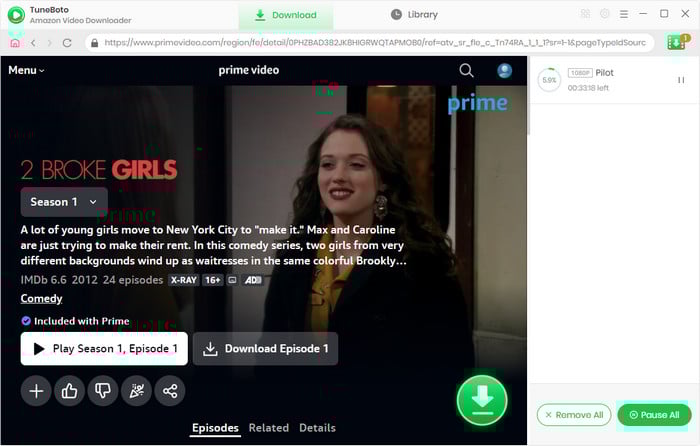
Task: Go to the home page icon
Action: coord(15,43)
